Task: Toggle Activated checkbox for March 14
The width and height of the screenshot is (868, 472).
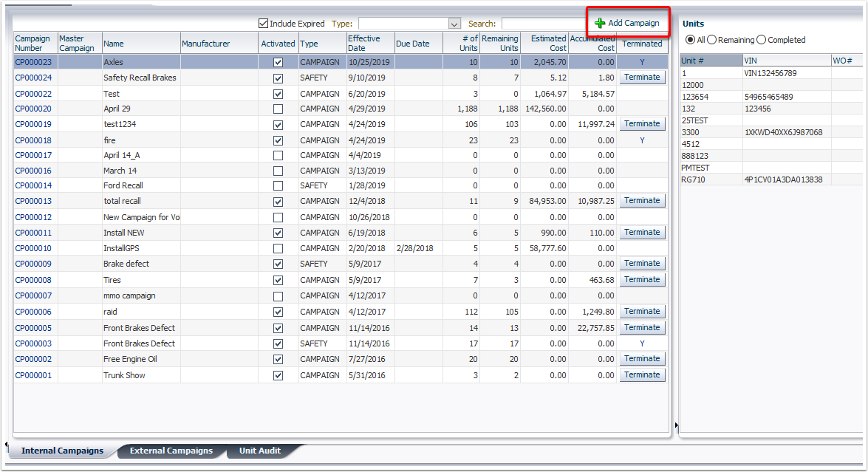Action: (x=278, y=171)
